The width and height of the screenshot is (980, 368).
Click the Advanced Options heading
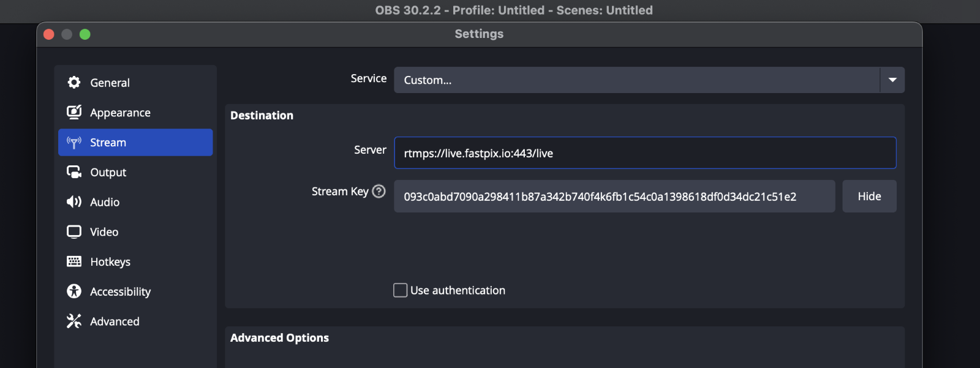[279, 337]
